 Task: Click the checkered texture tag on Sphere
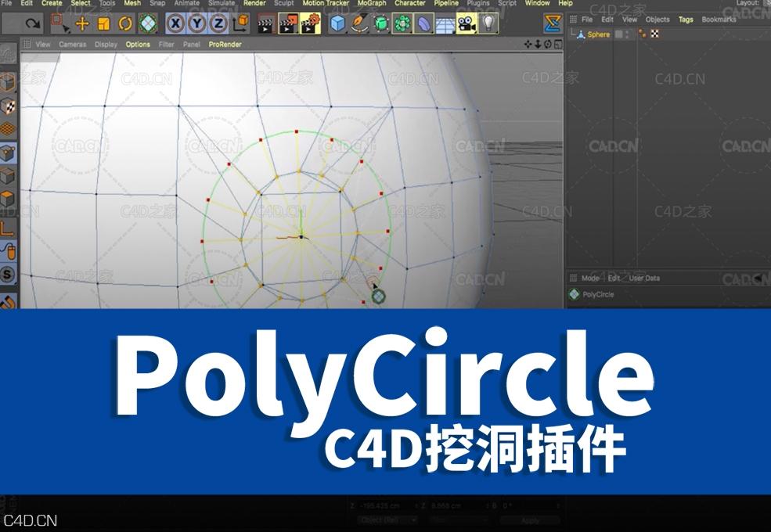click(654, 34)
